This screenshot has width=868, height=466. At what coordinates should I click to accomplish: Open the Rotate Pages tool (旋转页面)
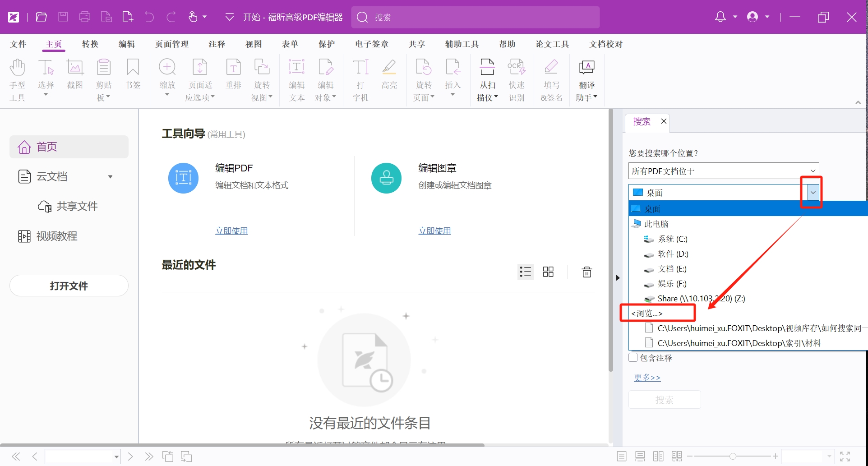424,80
